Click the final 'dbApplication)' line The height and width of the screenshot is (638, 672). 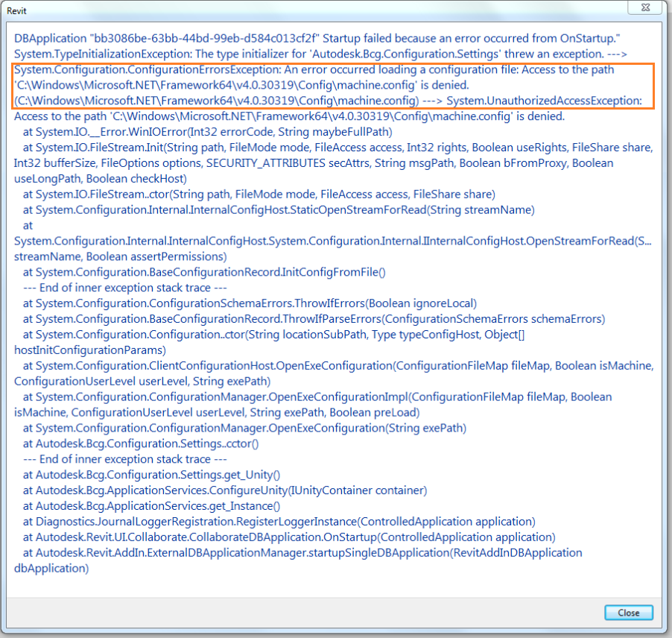[51, 569]
